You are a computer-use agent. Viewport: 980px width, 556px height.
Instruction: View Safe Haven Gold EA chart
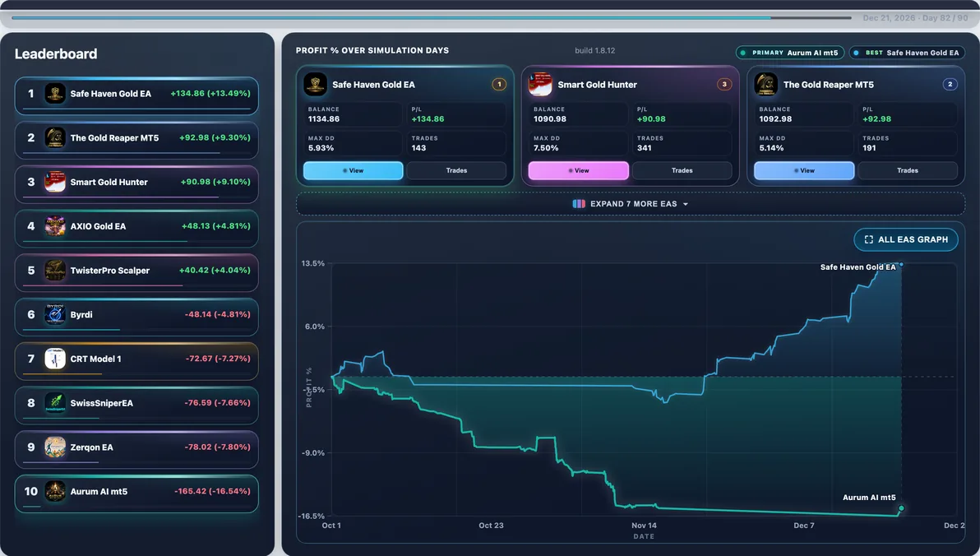click(354, 171)
